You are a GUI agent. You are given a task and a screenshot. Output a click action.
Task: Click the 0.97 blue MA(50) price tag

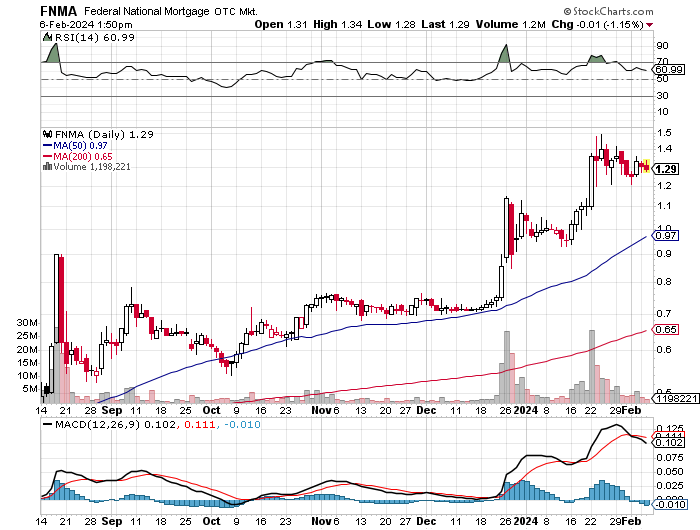667,235
